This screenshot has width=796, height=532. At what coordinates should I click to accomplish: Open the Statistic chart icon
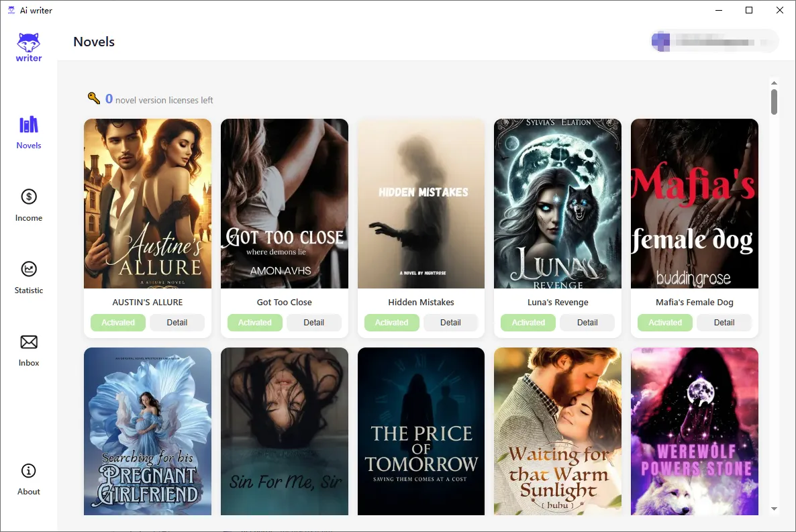pos(29,269)
